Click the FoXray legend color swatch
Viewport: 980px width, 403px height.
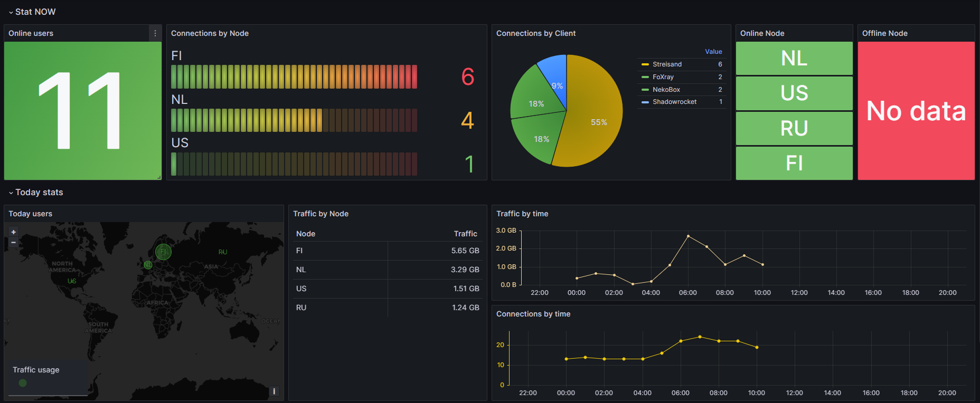(645, 77)
